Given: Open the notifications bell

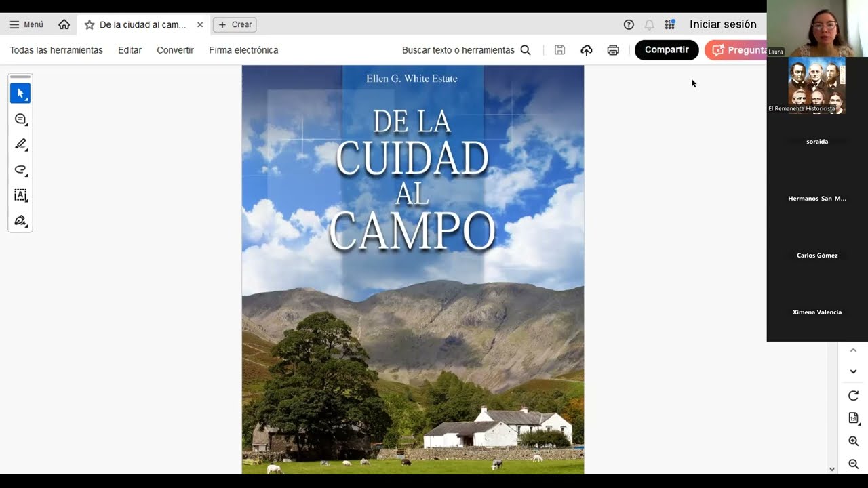Looking at the screenshot, I should [x=649, y=24].
